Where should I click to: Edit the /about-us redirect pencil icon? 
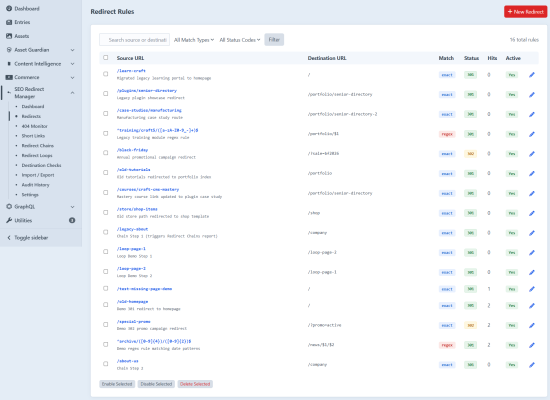click(532, 365)
